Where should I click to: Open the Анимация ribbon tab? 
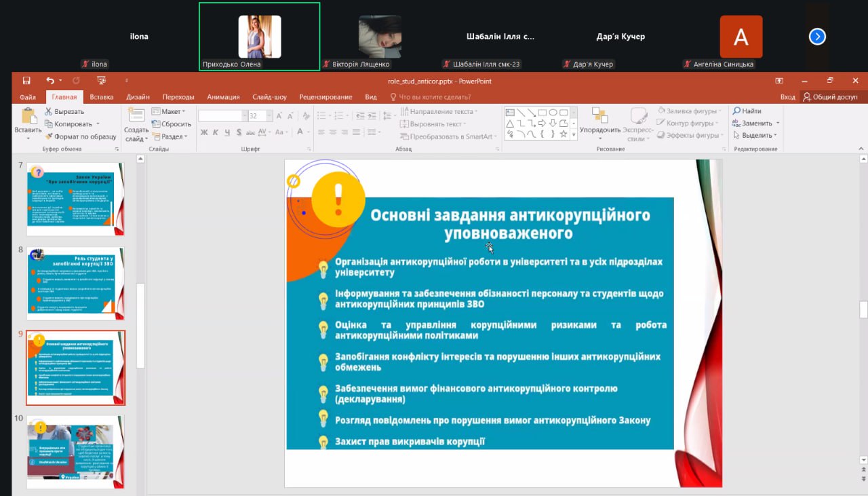pos(222,97)
